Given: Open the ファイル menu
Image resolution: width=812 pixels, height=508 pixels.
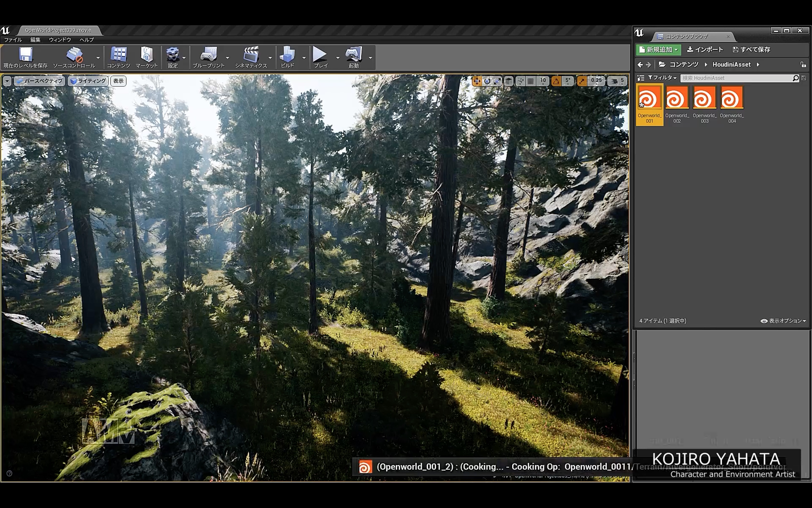Looking at the screenshot, I should [x=13, y=40].
